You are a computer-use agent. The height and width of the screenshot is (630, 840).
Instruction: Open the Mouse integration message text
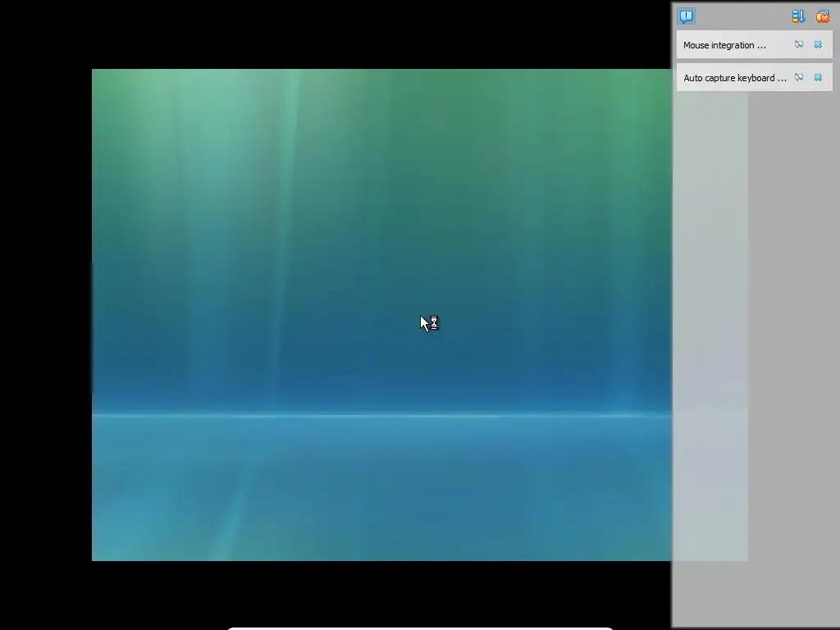[x=725, y=45]
